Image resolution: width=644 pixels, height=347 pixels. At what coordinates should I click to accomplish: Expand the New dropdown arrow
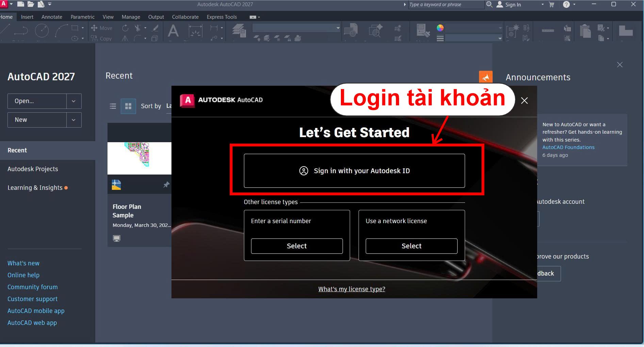tap(73, 120)
